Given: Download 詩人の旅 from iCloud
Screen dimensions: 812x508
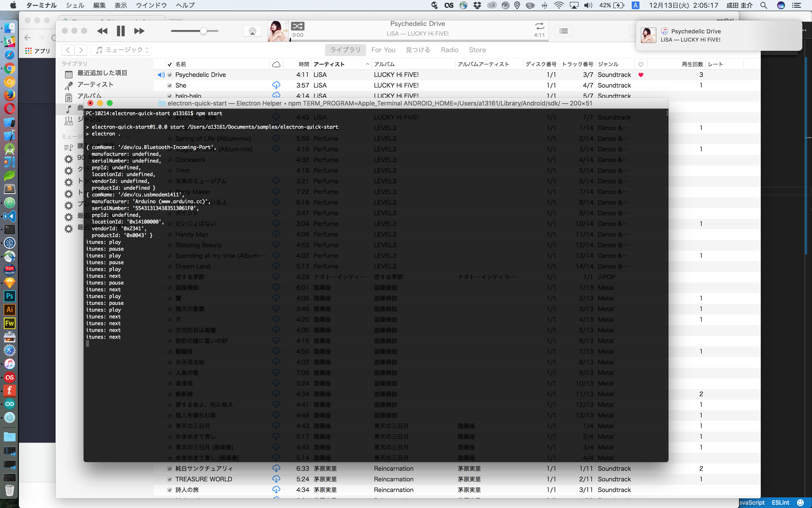Looking at the screenshot, I should 276,489.
